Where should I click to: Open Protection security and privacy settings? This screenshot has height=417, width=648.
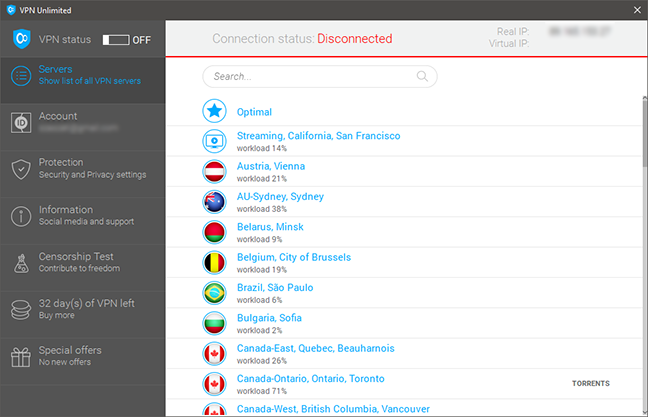click(x=83, y=174)
